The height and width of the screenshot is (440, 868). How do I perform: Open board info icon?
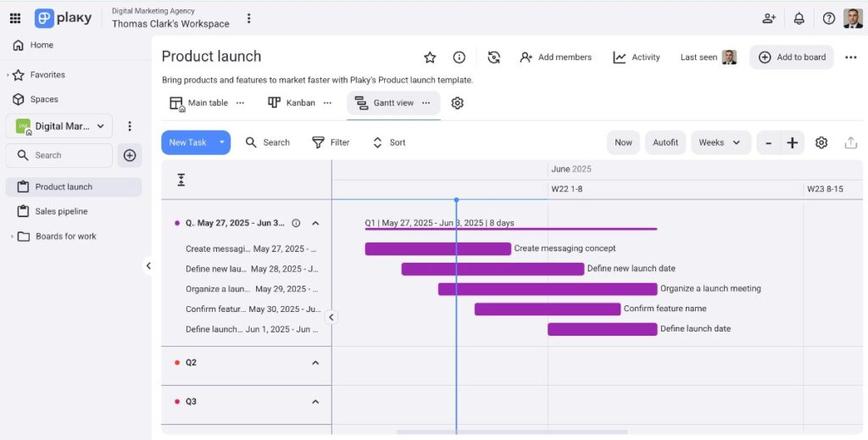(459, 57)
